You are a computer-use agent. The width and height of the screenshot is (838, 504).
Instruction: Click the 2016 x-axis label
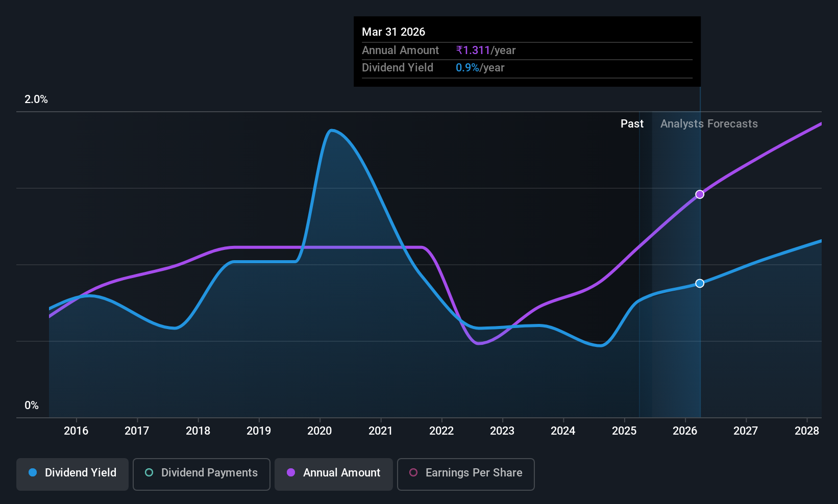click(x=76, y=431)
